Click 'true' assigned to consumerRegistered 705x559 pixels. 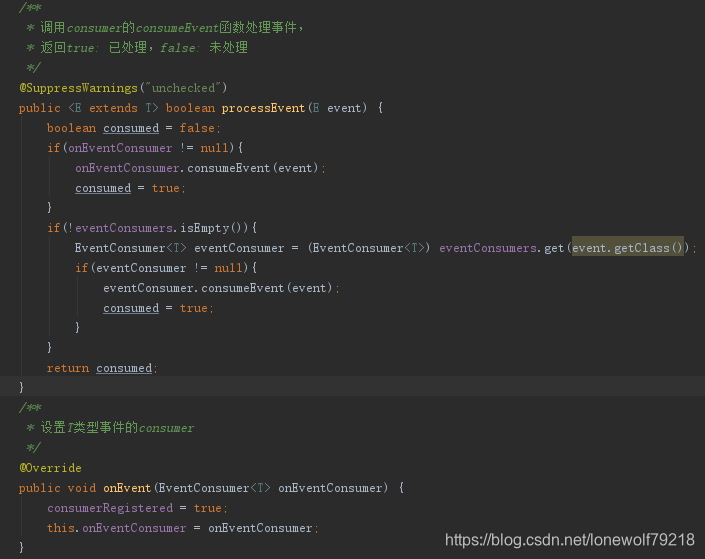coord(208,508)
